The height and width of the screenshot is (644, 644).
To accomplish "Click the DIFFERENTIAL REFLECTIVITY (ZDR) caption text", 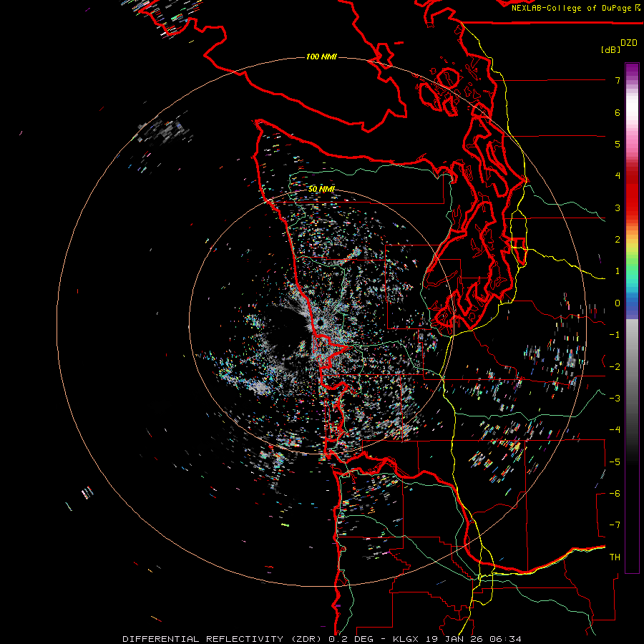I will click(223, 639).
